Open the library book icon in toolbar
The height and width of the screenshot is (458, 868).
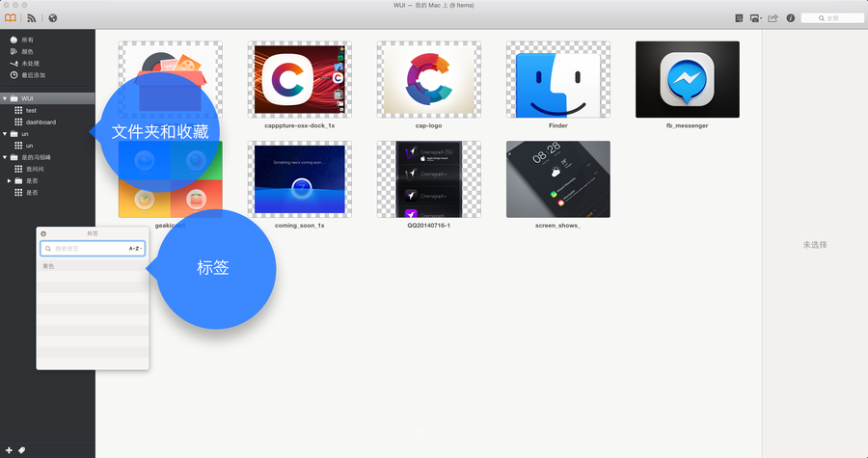[x=11, y=17]
